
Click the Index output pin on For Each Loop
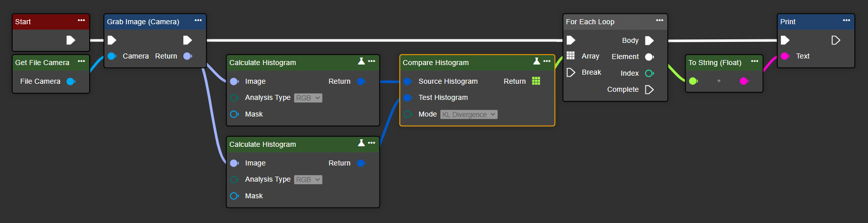649,73
